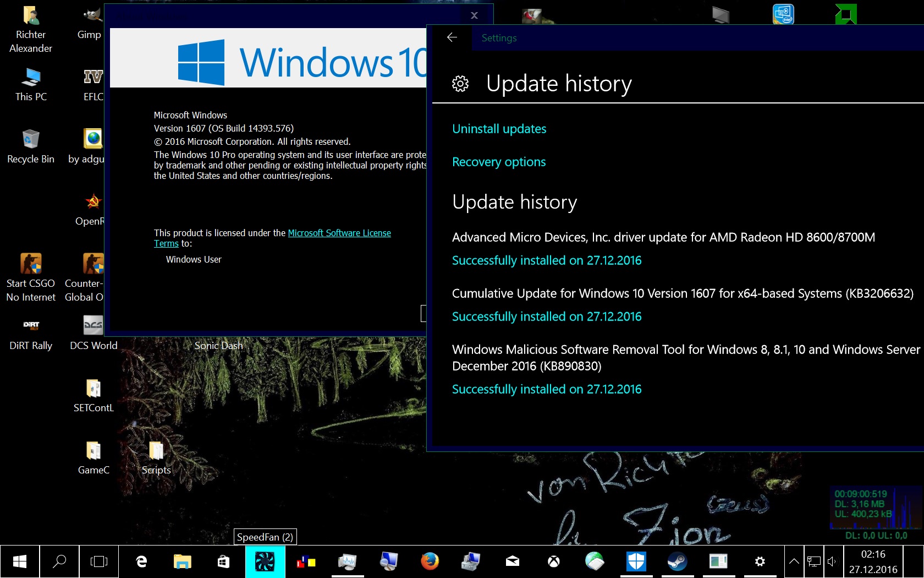The image size is (924, 578).
Task: Switch to Steam in taskbar
Action: (678, 561)
